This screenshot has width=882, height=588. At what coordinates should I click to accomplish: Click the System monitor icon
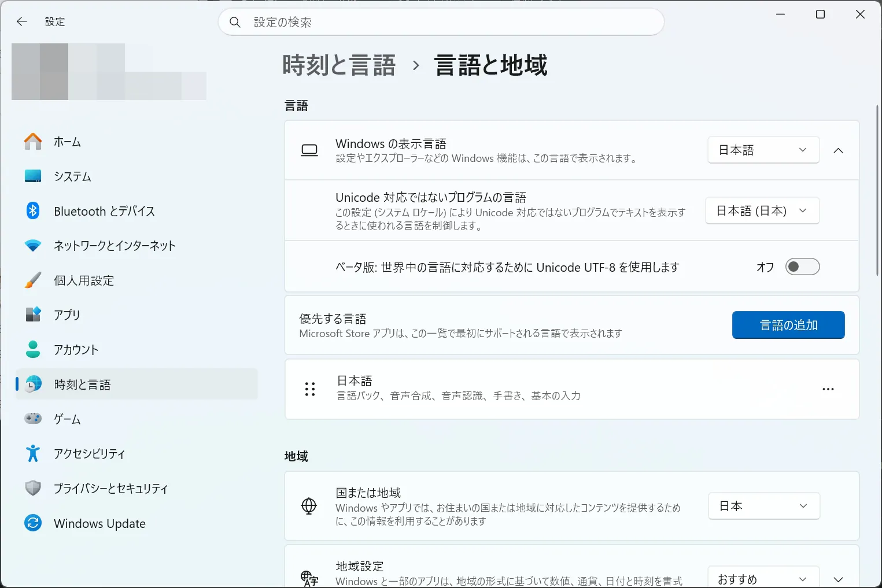(33, 176)
